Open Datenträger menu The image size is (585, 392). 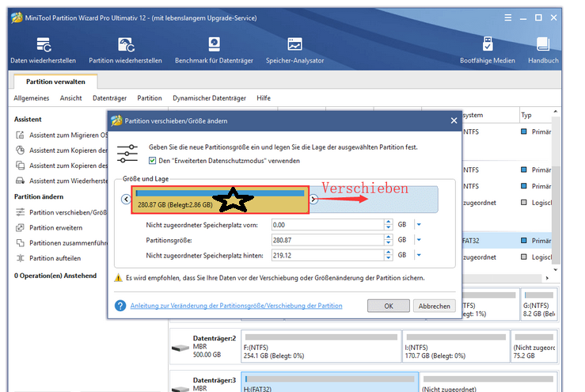click(x=110, y=98)
